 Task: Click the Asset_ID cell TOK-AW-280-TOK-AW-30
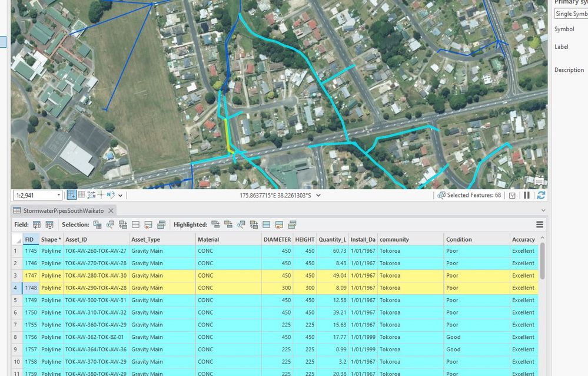pos(95,276)
